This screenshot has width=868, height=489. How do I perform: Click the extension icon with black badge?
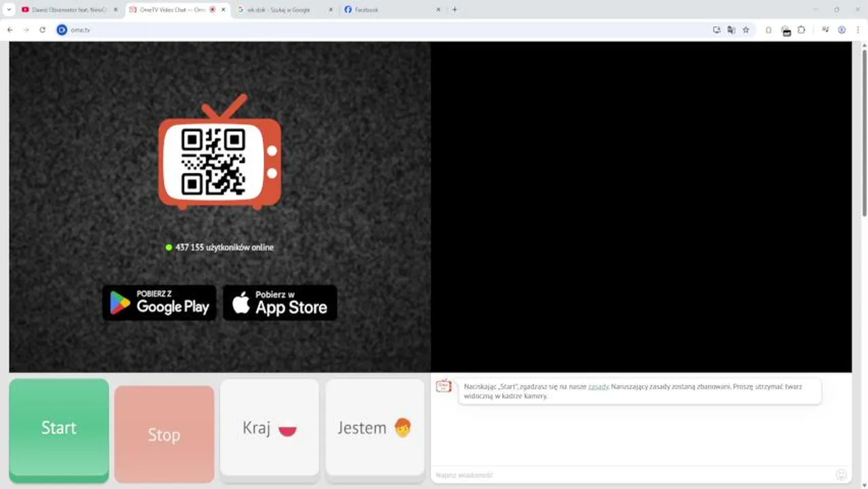[785, 31]
